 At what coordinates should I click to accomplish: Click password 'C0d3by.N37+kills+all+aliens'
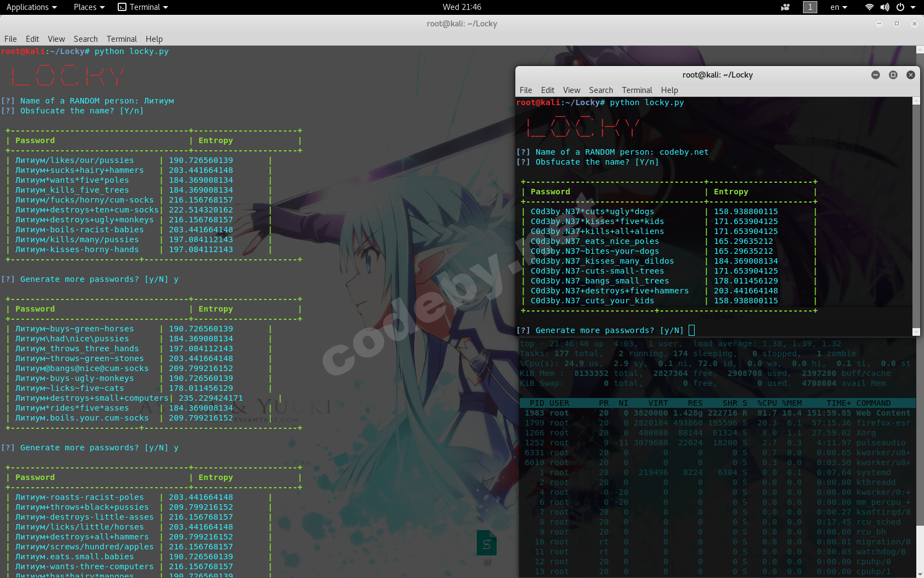(x=597, y=231)
